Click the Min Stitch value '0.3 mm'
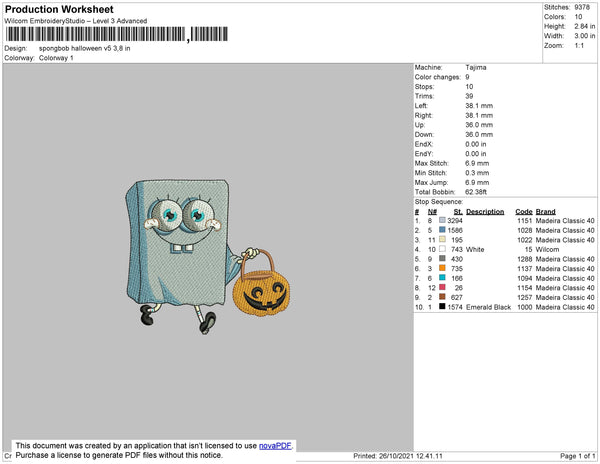The width and height of the screenshot is (600, 464). 477,173
